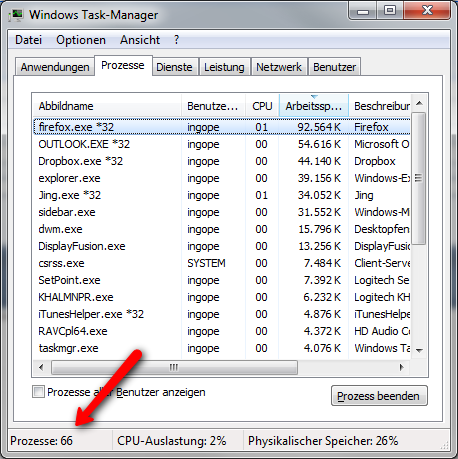Image resolution: width=458 pixels, height=459 pixels.
Task: Click the 15.796 K memory value
Action: (x=319, y=229)
